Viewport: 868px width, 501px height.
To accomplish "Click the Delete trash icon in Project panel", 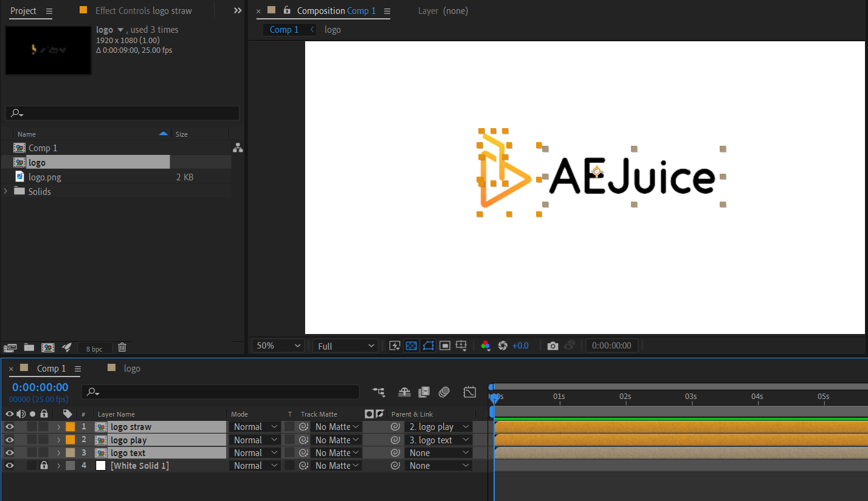I will click(x=122, y=347).
